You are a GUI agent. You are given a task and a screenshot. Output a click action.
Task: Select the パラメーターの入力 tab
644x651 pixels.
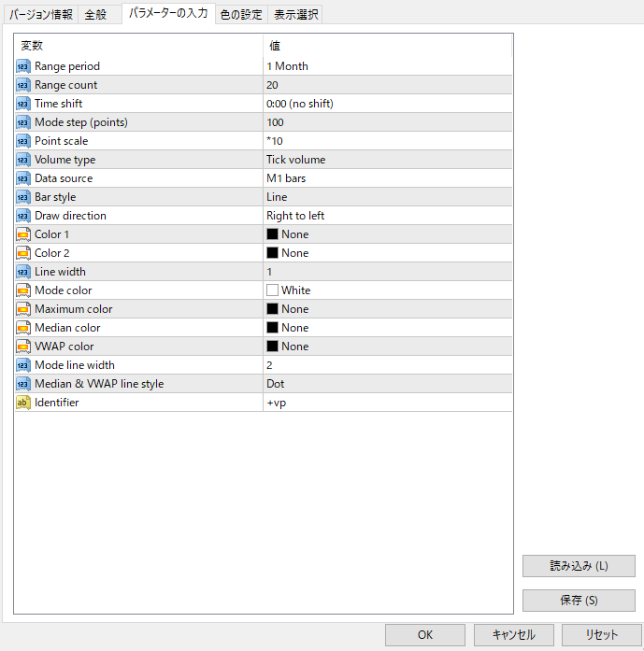[168, 13]
